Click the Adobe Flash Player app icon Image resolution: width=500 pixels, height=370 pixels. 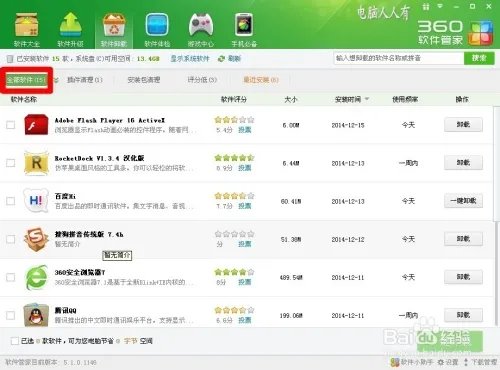point(36,125)
